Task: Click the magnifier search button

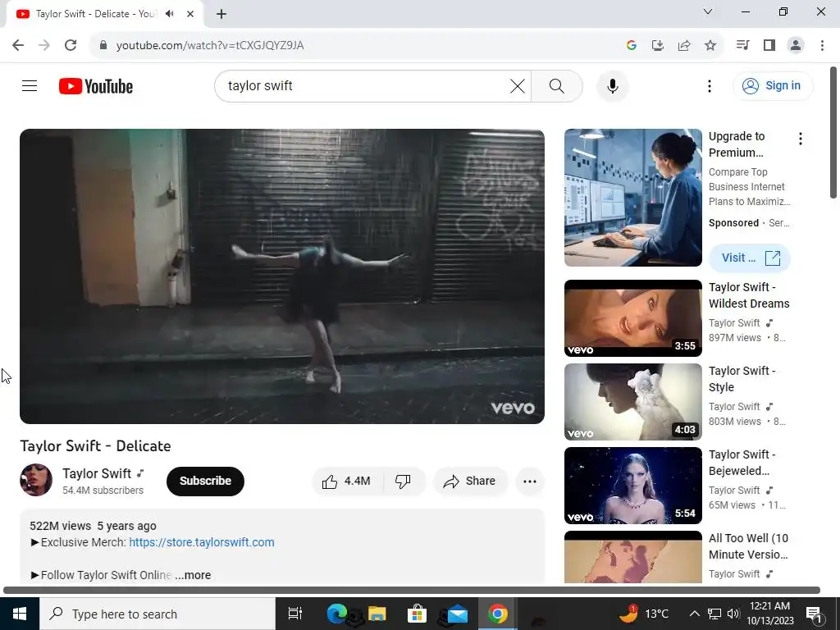Action: point(557,85)
